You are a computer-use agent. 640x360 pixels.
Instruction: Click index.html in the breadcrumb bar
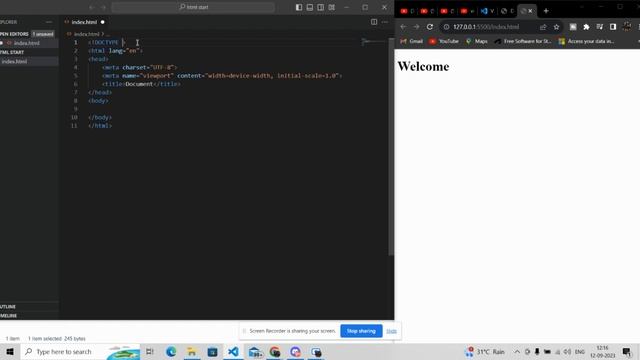pos(87,34)
